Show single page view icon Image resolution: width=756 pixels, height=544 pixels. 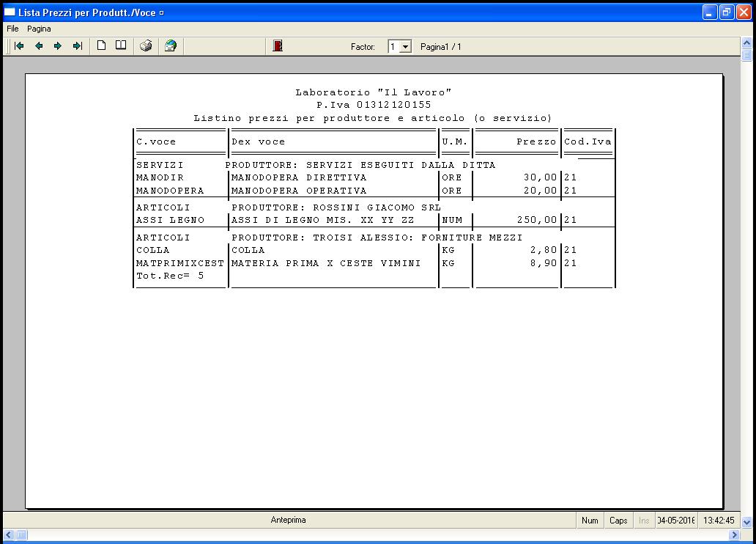pos(101,45)
